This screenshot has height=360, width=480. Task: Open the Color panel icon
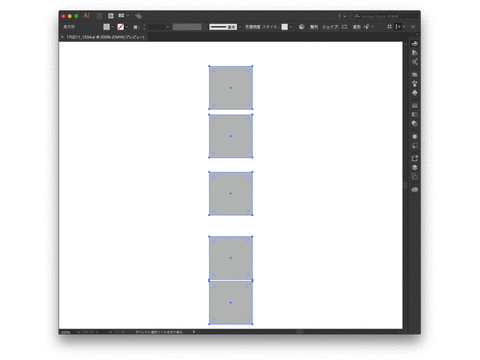[415, 44]
